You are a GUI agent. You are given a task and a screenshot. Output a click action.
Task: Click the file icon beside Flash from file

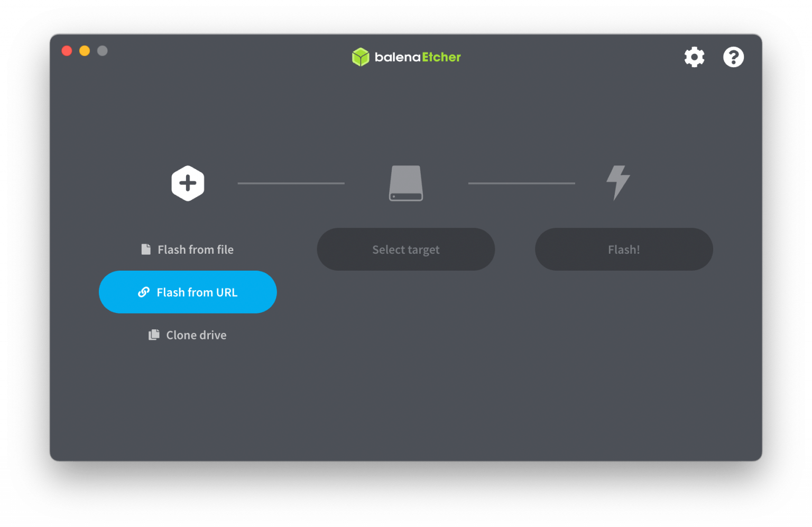[x=146, y=249]
